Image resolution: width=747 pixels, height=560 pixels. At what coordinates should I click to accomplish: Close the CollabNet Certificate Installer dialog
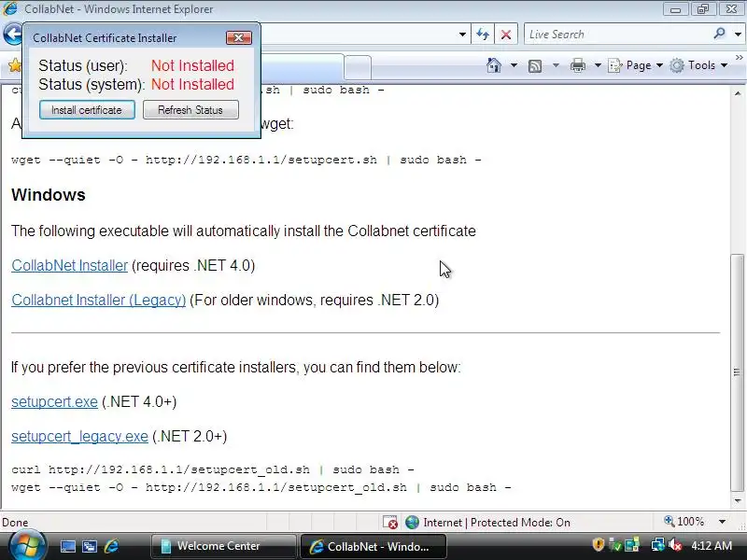239,37
